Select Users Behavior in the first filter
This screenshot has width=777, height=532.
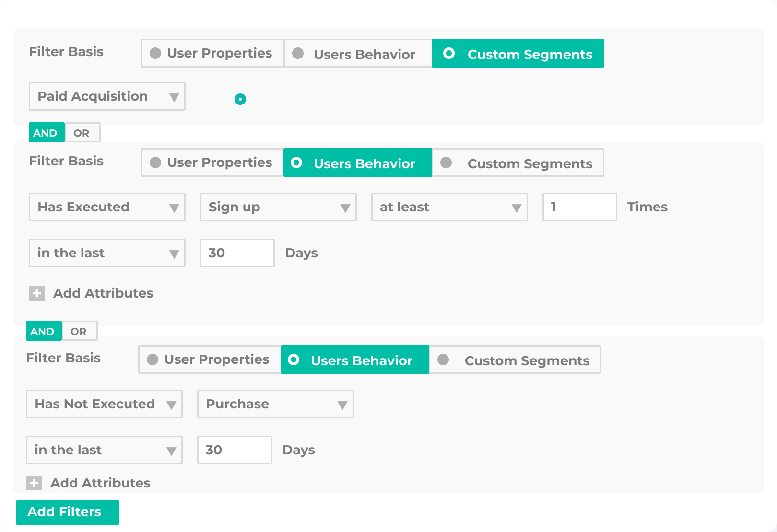(358, 53)
